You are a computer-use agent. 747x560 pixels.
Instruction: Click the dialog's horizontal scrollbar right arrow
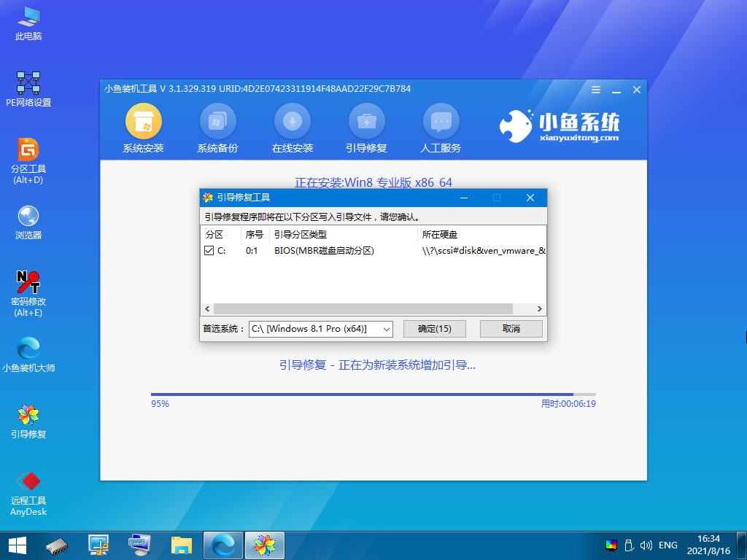click(x=538, y=308)
